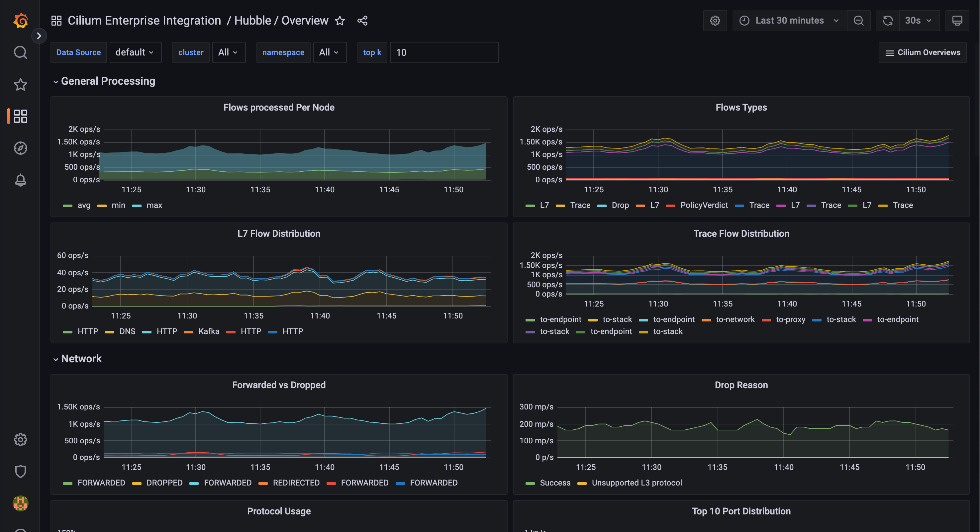Collapse the General Processing row
Image resolution: width=980 pixels, height=532 pixels.
pyautogui.click(x=108, y=81)
